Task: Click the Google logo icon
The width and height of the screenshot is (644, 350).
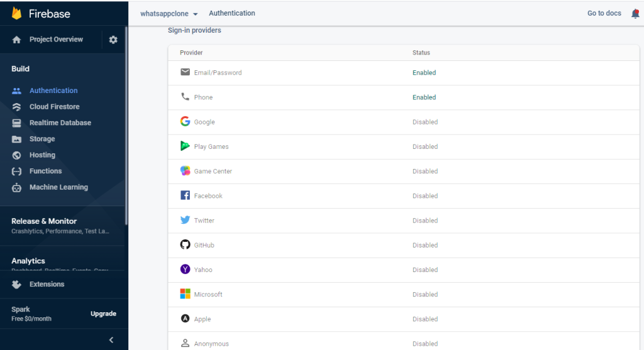Action: 186,121
